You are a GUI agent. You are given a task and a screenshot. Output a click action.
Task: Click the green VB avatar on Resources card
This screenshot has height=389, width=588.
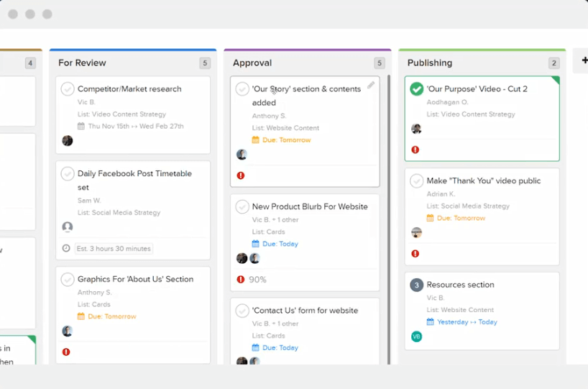(x=416, y=337)
